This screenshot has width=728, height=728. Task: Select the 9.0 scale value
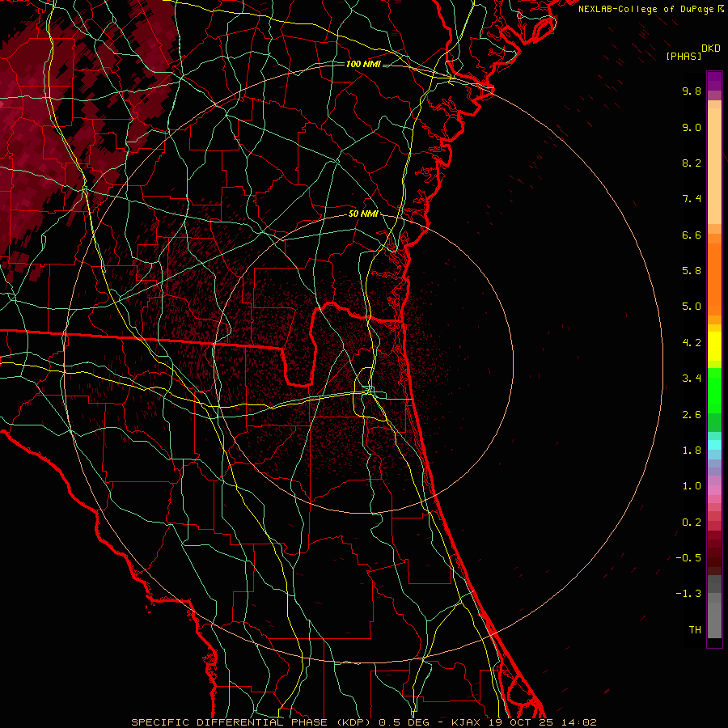pyautogui.click(x=692, y=127)
